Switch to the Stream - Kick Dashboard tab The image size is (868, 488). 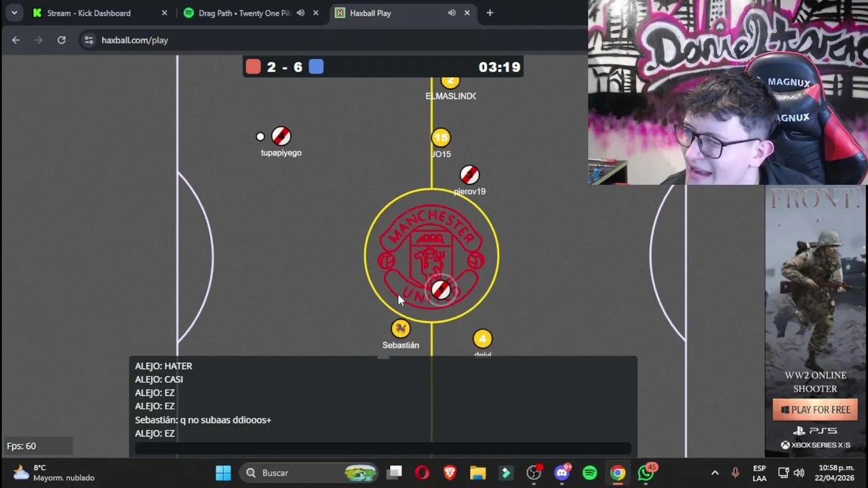tap(88, 13)
